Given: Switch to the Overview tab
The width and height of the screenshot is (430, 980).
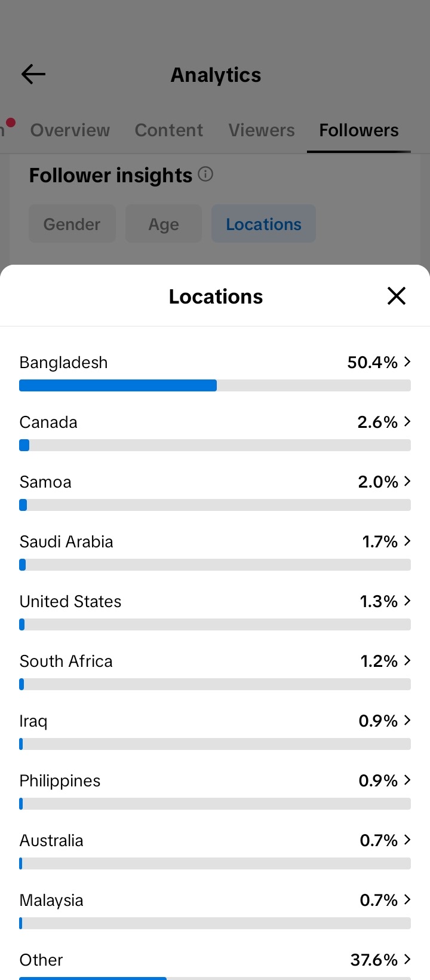Looking at the screenshot, I should 70,130.
